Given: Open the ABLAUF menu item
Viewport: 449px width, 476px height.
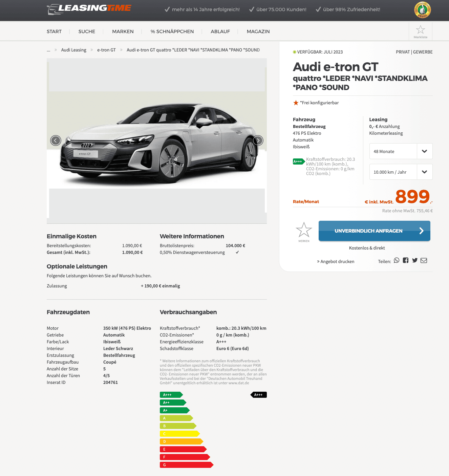Looking at the screenshot, I should coord(220,31).
